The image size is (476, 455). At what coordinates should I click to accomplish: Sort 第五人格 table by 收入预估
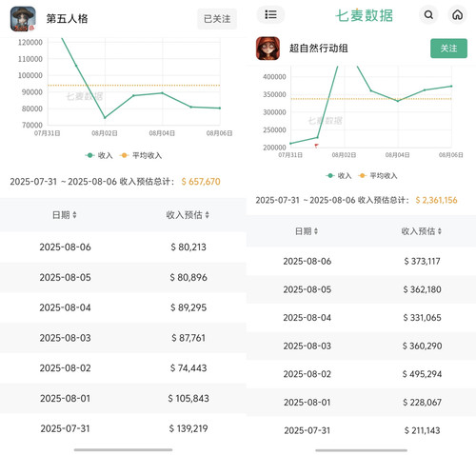188,215
